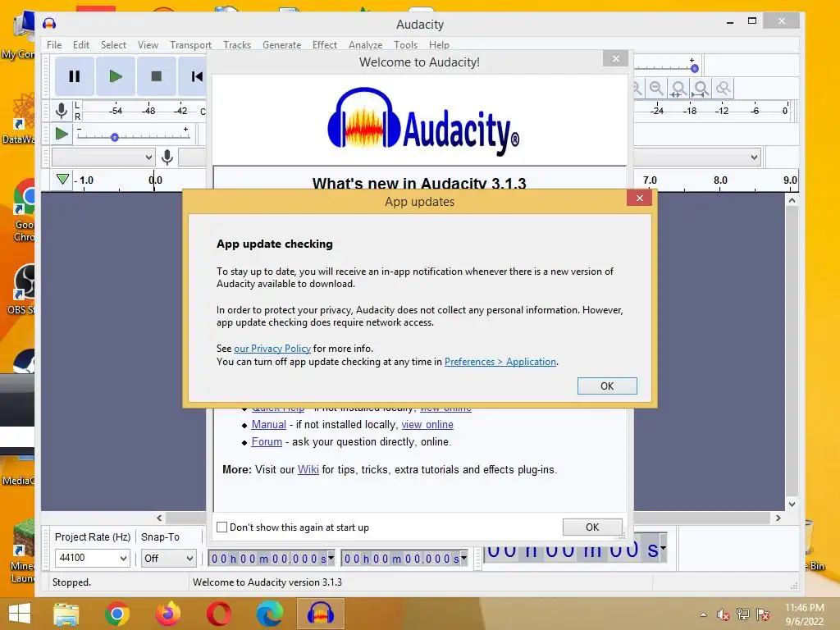This screenshot has width=840, height=630.
Task: Click the vertical scrollbar down arrow
Action: [x=792, y=504]
